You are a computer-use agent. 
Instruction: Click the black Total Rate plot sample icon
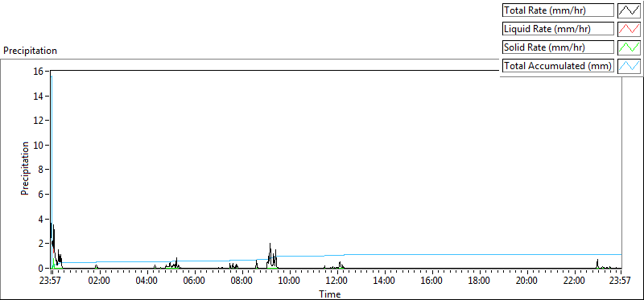(630, 10)
